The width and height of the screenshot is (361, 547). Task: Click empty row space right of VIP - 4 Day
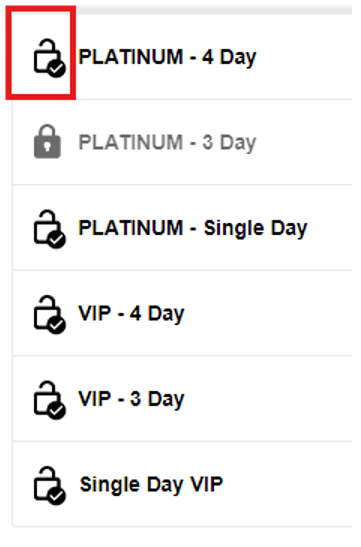[269, 314]
